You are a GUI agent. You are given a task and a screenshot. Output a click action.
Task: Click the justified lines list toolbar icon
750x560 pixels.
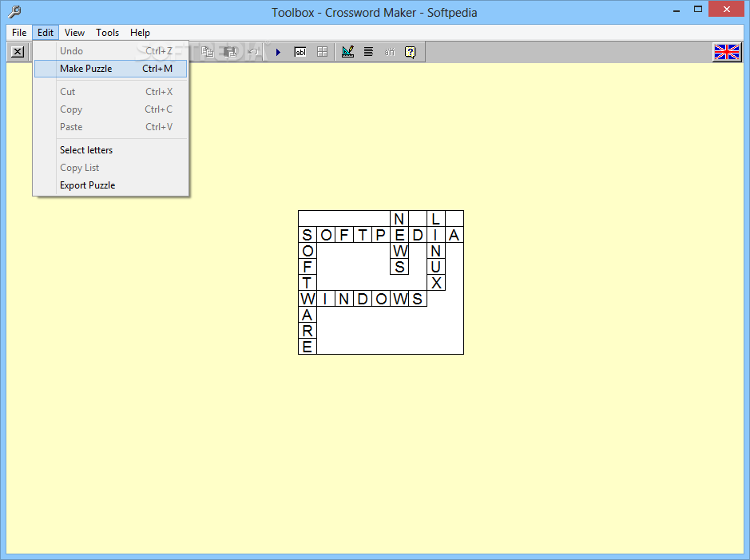pyautogui.click(x=368, y=52)
